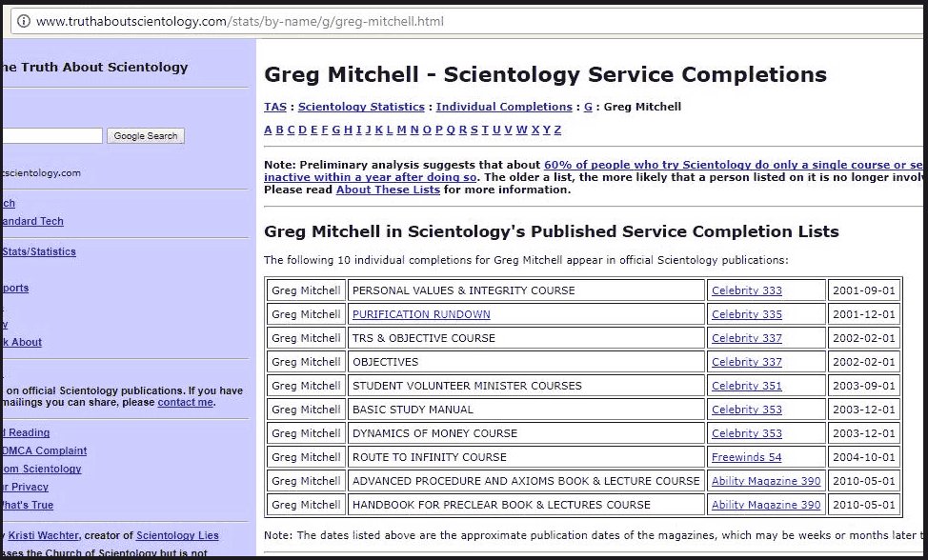This screenshot has height=560, width=928.
Task: Open the contact me link
Action: pos(185,402)
